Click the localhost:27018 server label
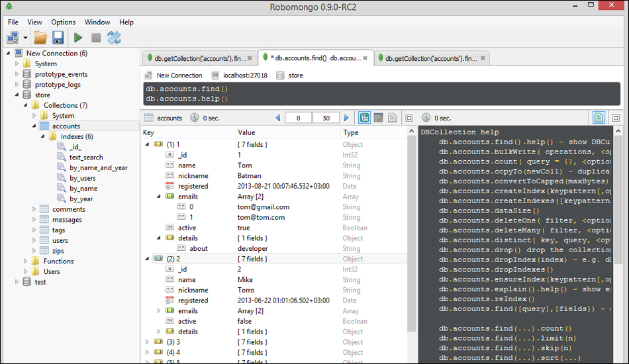 (245, 75)
